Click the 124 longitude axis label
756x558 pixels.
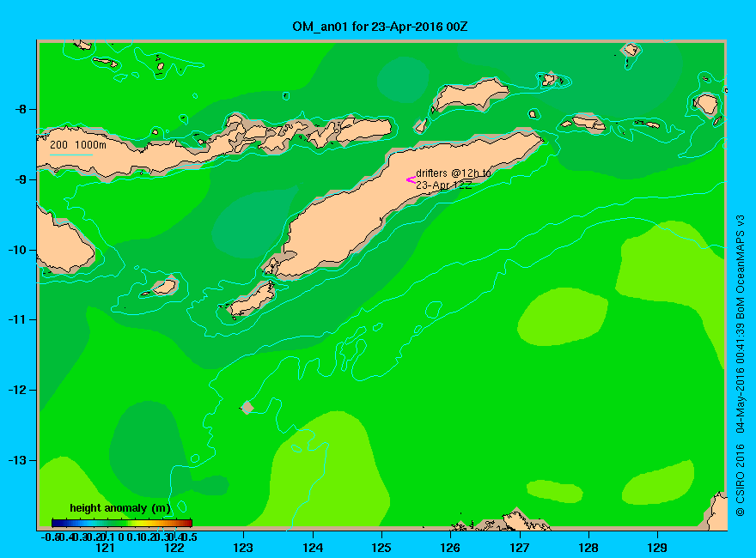[313, 548]
